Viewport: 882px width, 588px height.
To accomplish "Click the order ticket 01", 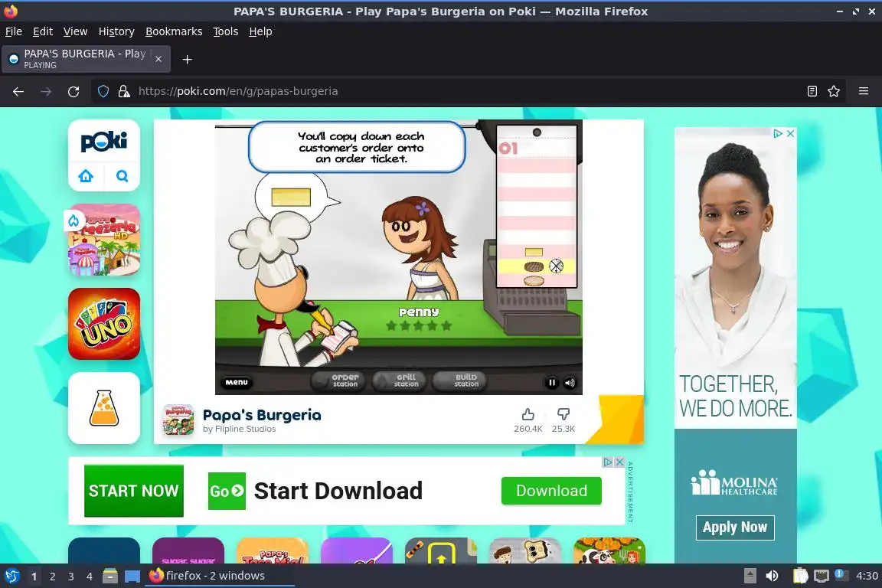I will [537, 207].
